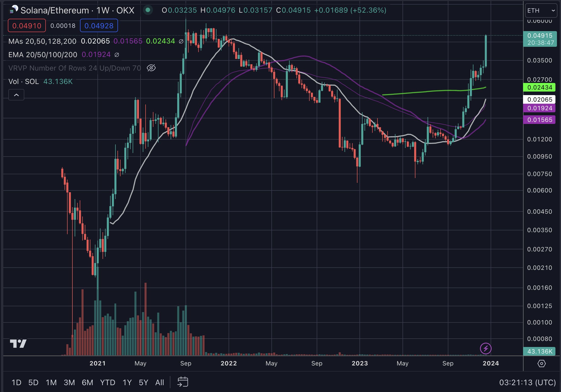Click the 2023 label on time axis
The image size is (561, 392).
[x=360, y=363]
